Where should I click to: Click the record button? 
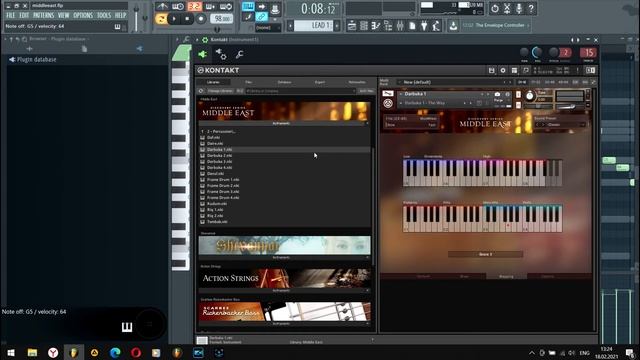200,19
